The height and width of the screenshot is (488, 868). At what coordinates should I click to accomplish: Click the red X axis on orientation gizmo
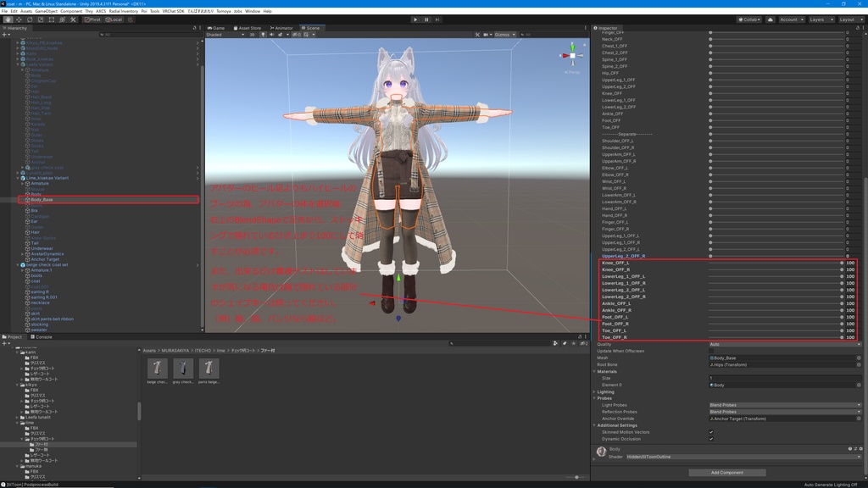[565, 55]
